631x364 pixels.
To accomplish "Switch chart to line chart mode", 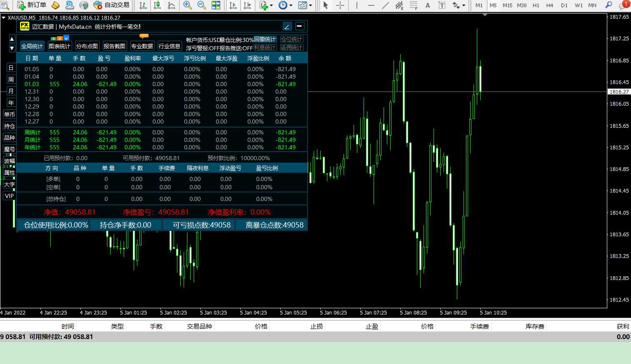I will click(x=171, y=5).
